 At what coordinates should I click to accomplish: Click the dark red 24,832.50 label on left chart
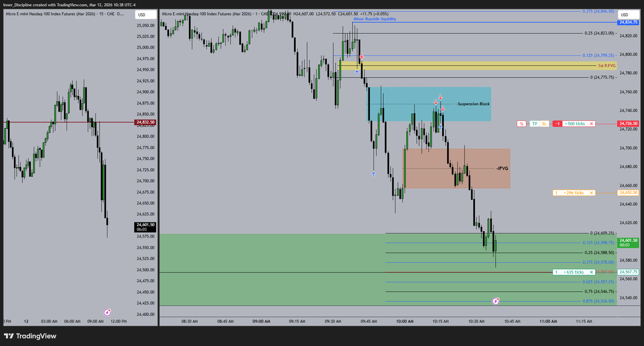click(x=145, y=122)
